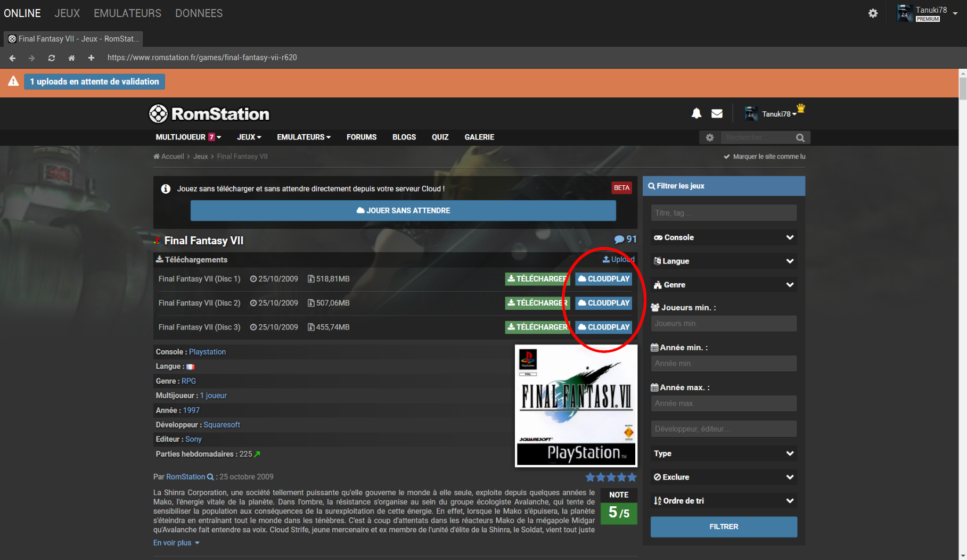
Task: Click the magnifier beside RomStation author
Action: 210,477
